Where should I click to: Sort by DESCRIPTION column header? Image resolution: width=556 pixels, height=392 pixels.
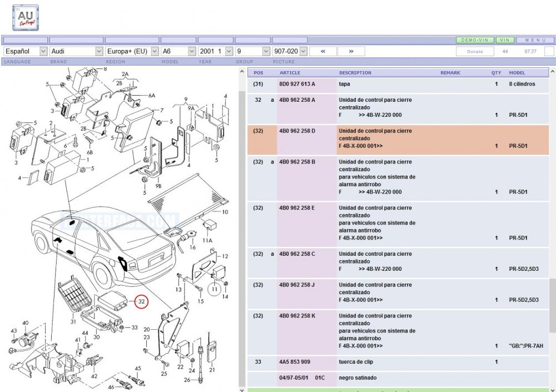click(355, 73)
